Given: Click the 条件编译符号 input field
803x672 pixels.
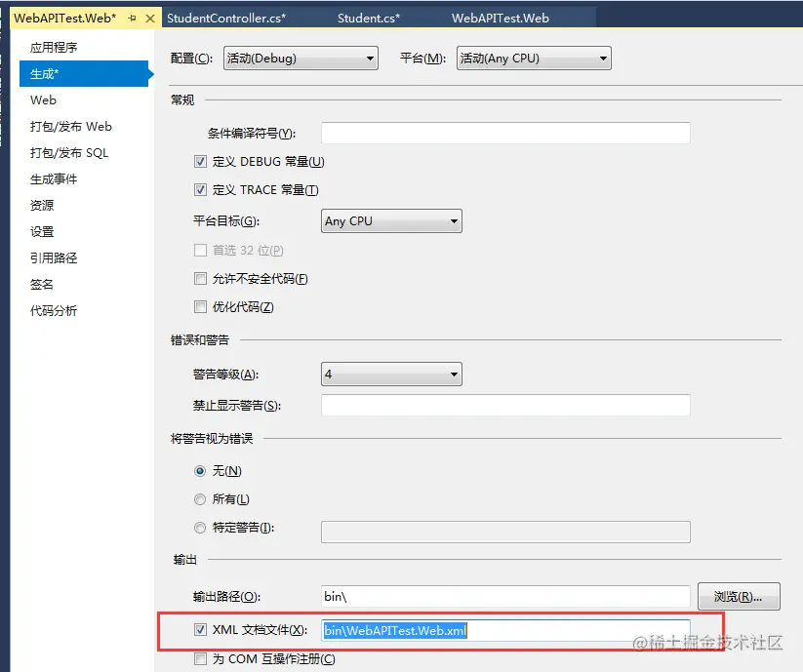Looking at the screenshot, I should click(505, 133).
